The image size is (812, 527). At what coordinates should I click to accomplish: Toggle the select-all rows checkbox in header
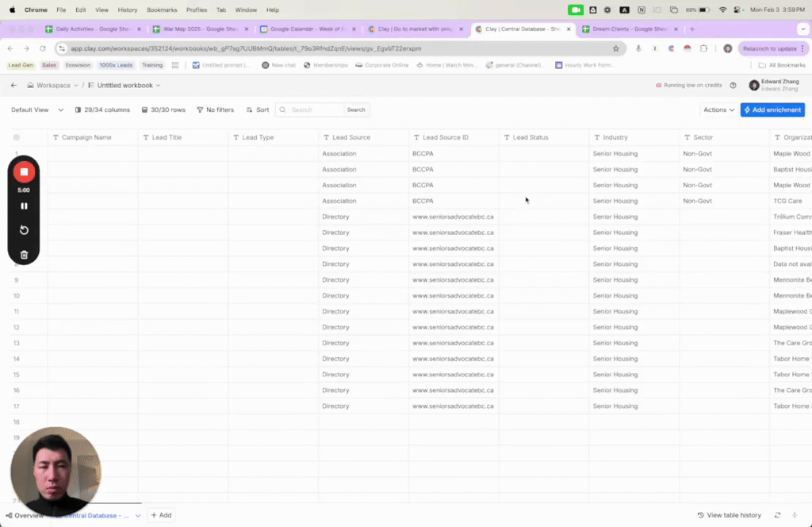coord(17,137)
